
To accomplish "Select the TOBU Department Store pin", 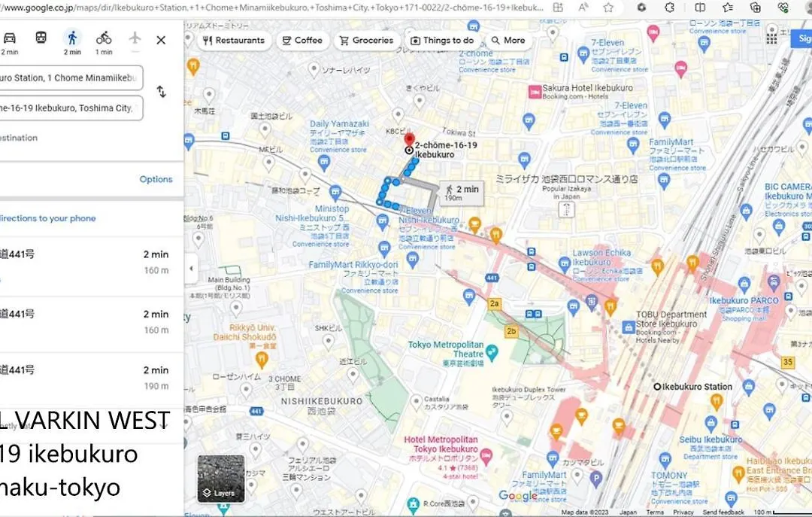I will pyautogui.click(x=628, y=327).
